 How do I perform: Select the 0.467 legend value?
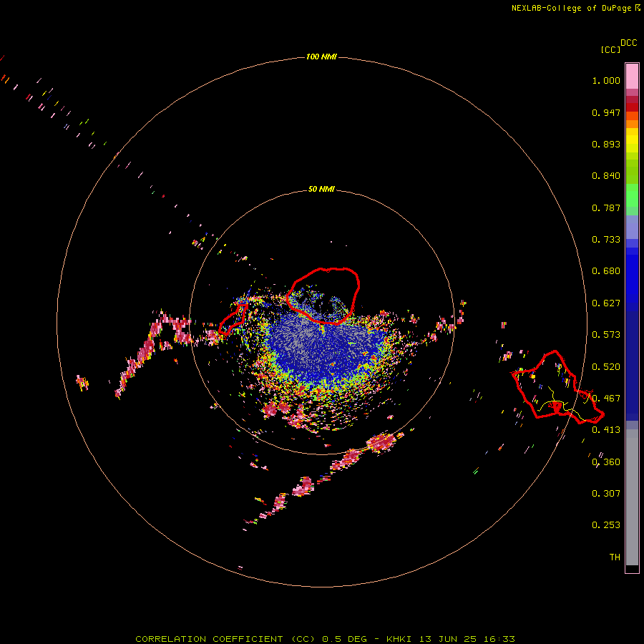coord(606,399)
